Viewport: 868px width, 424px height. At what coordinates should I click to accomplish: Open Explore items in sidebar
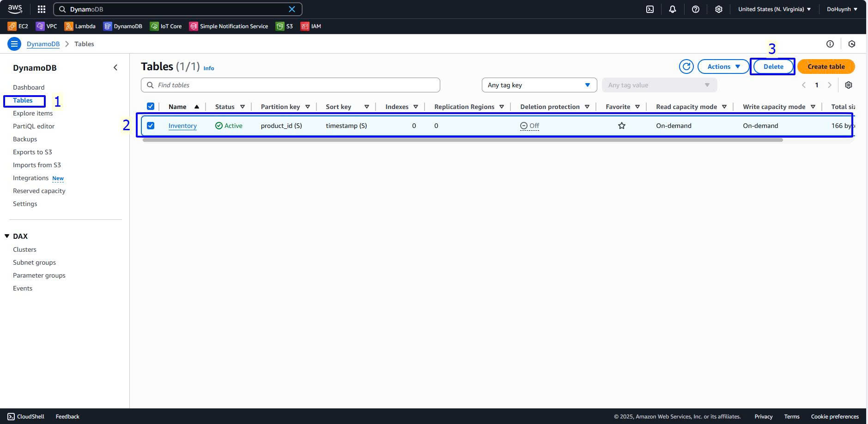click(33, 113)
